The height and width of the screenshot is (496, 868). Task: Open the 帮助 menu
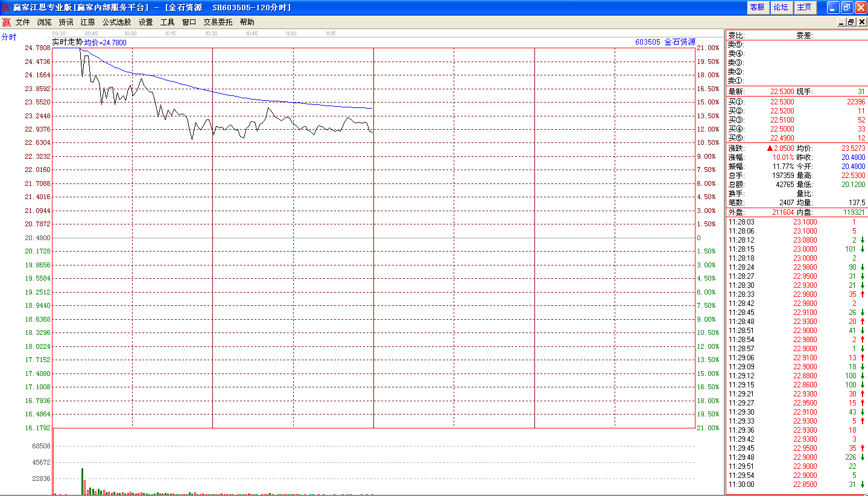[247, 22]
